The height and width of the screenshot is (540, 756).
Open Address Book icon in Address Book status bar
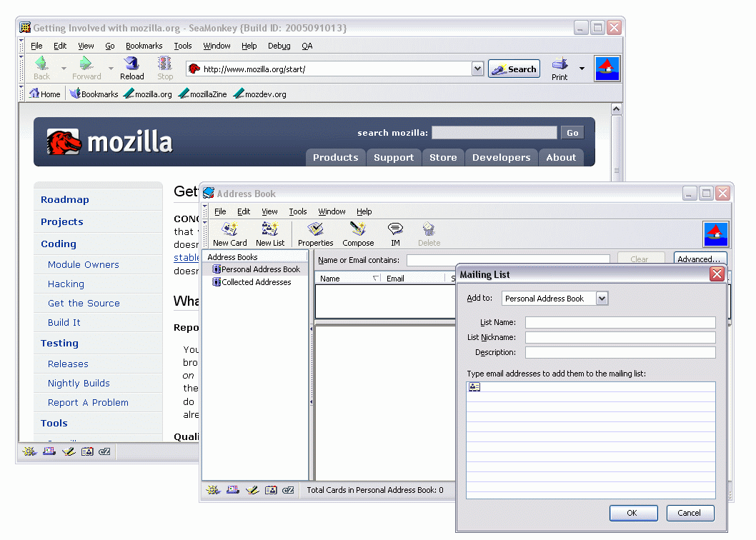tap(271, 490)
